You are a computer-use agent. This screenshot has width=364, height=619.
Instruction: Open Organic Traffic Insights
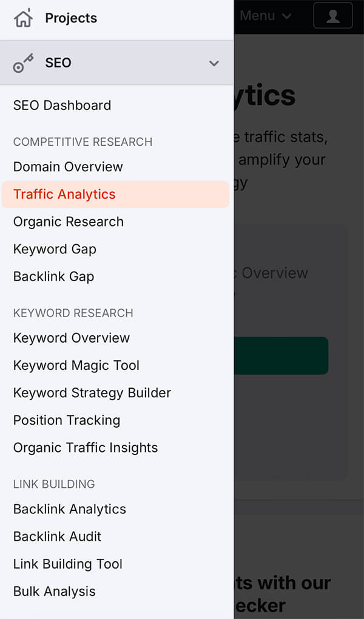pyautogui.click(x=86, y=448)
